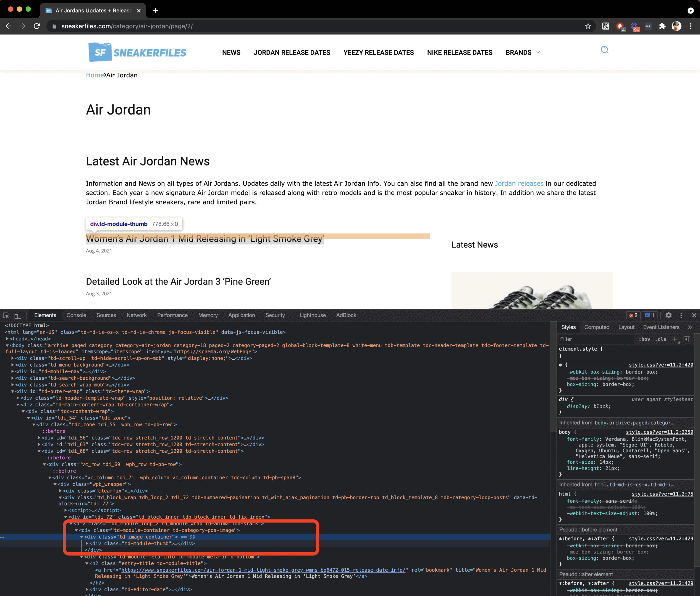
Task: Bookmark this page with the star icon
Action: point(588,26)
